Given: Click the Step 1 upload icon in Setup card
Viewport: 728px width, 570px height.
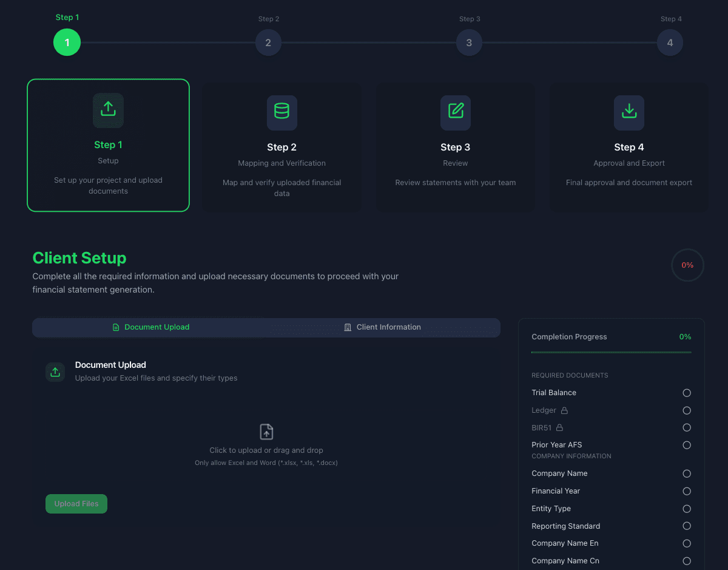Looking at the screenshot, I should (108, 110).
